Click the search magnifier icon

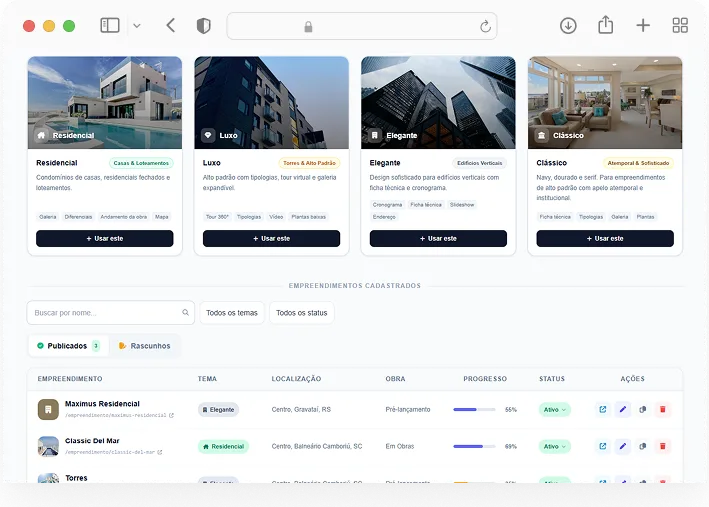coord(185,313)
